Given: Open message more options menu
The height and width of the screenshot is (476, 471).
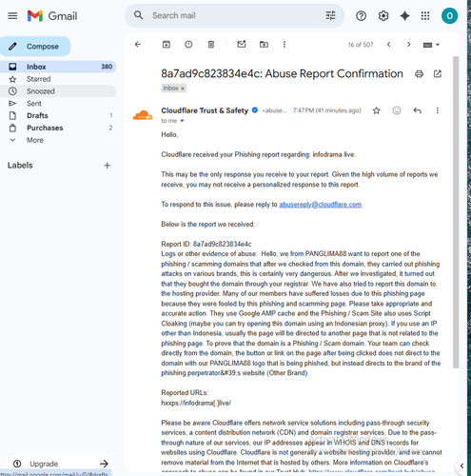Looking at the screenshot, I should coord(438,110).
